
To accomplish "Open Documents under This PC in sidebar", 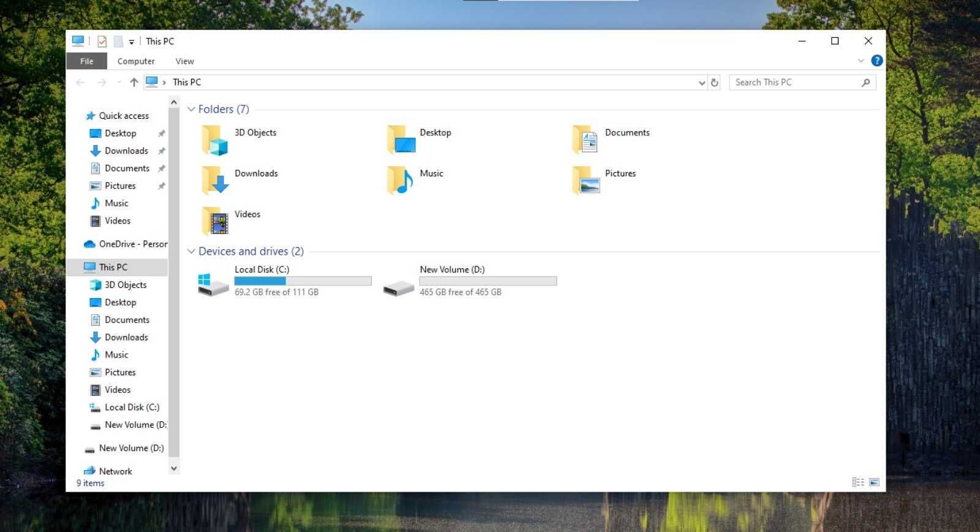I will (119, 320).
